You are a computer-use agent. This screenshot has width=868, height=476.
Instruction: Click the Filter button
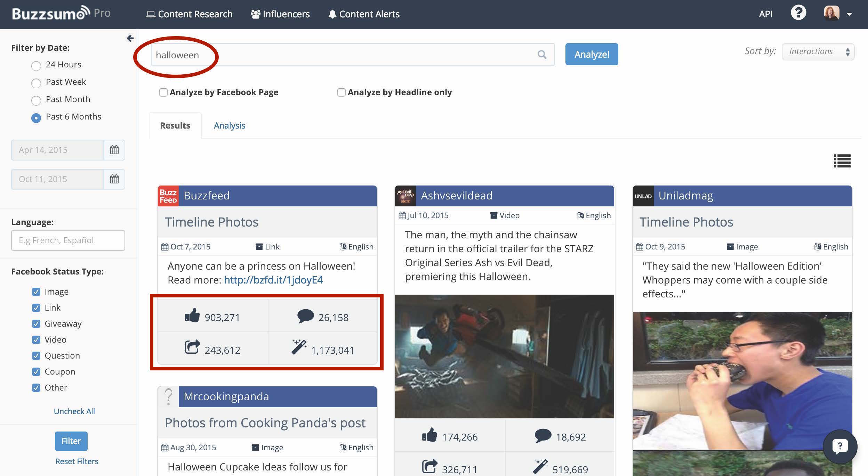tap(71, 441)
